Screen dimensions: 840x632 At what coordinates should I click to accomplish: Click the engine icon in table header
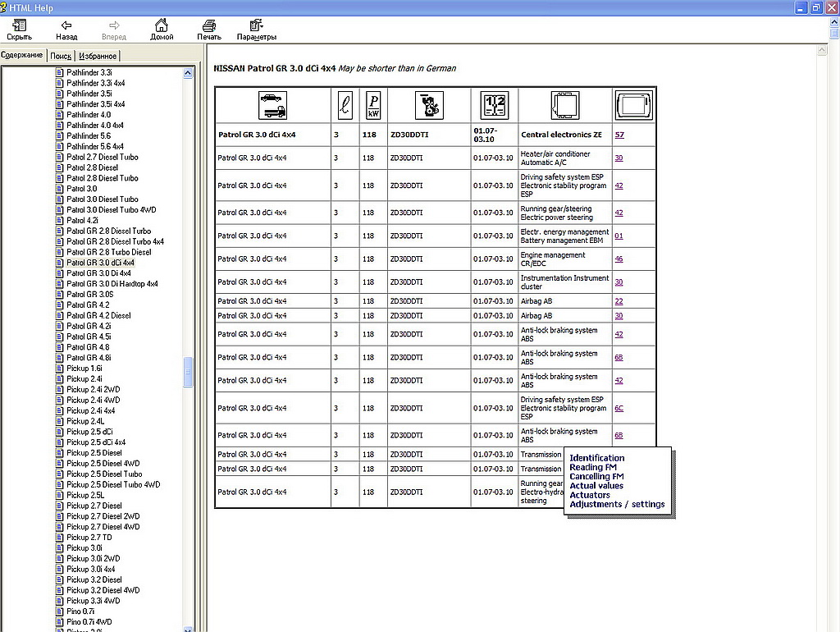[428, 105]
